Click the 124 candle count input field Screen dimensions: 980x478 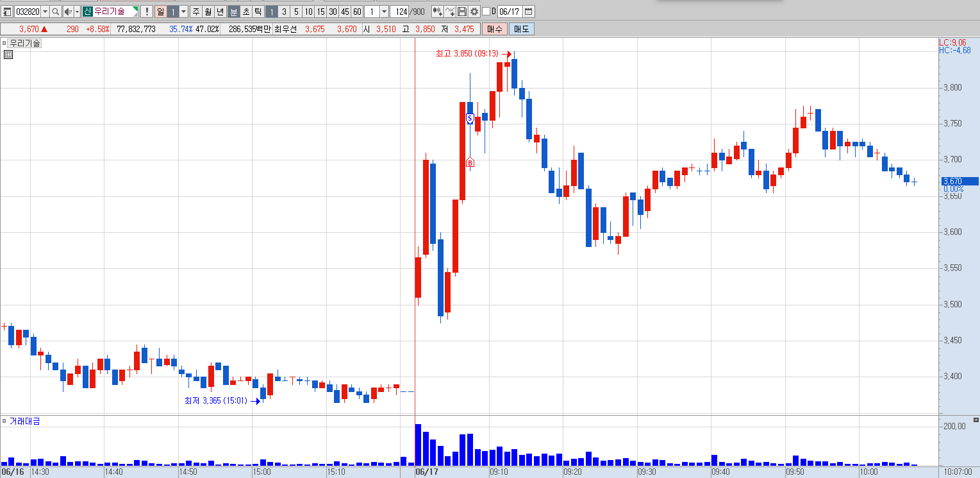point(401,12)
